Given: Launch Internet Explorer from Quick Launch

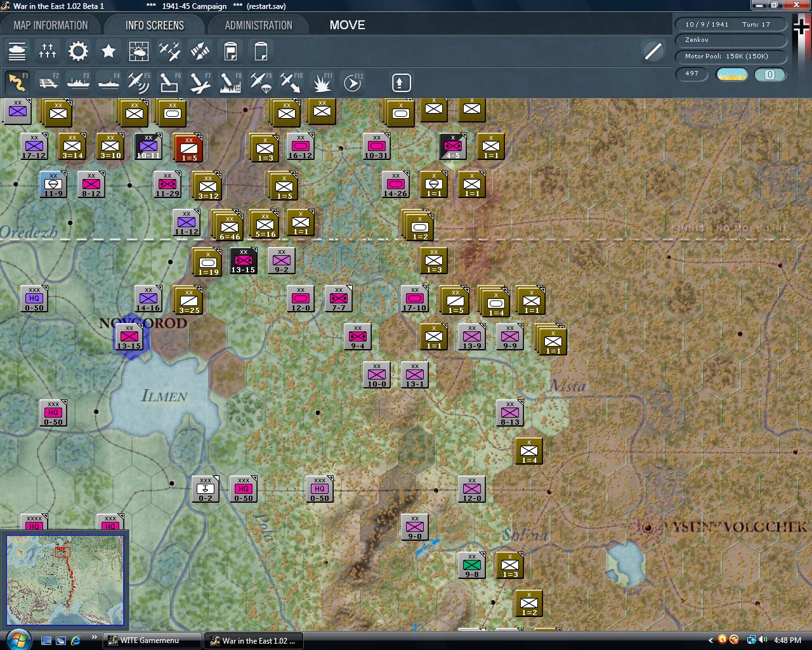Looking at the screenshot, I should 76,640.
